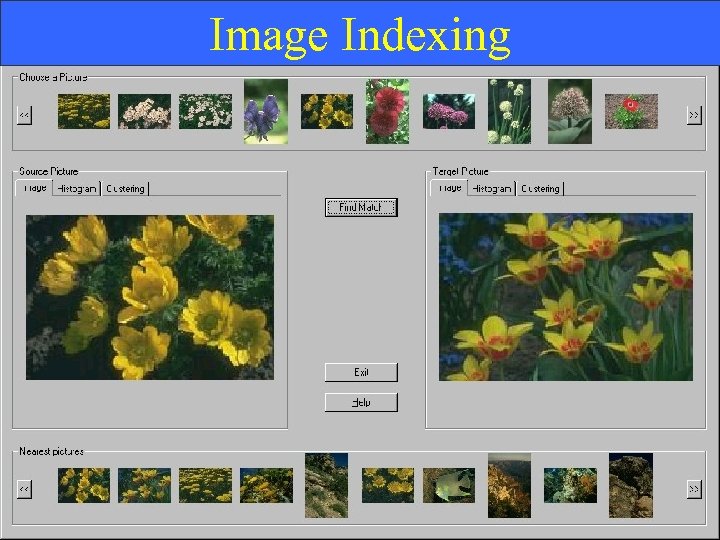Image resolution: width=720 pixels, height=540 pixels.
Task: Select the orange canyon nearest picture thumbnail
Action: [509, 485]
